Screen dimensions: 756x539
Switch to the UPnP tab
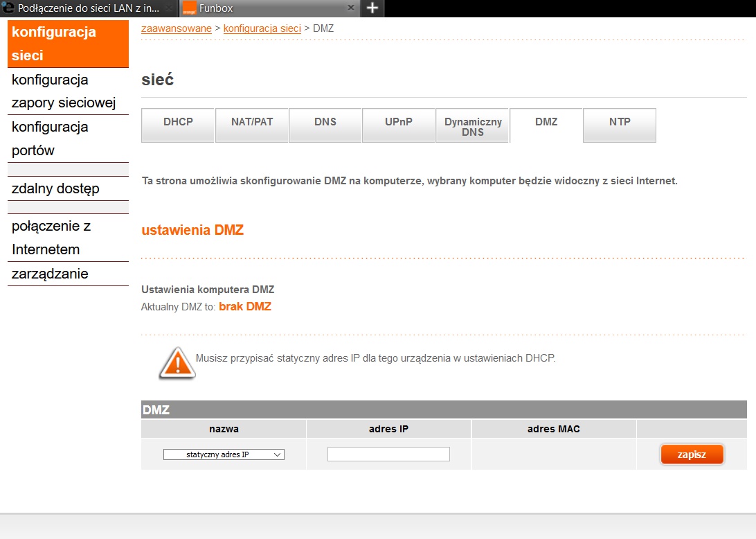pyautogui.click(x=399, y=125)
